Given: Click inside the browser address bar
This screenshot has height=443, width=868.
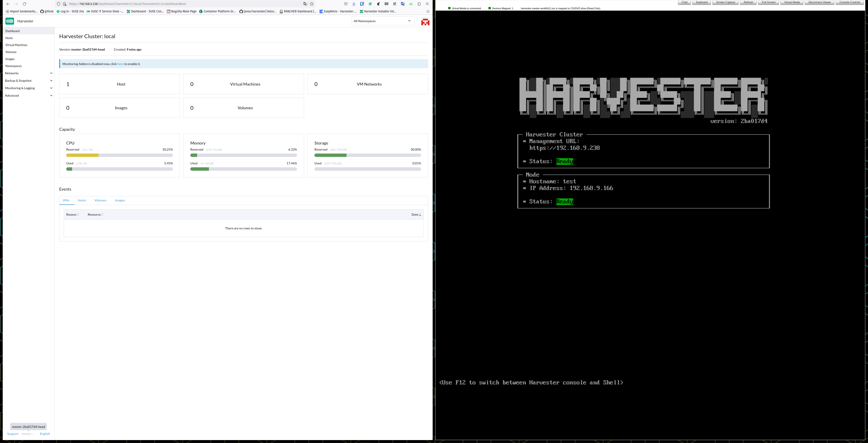Looking at the screenshot, I should (168, 4).
